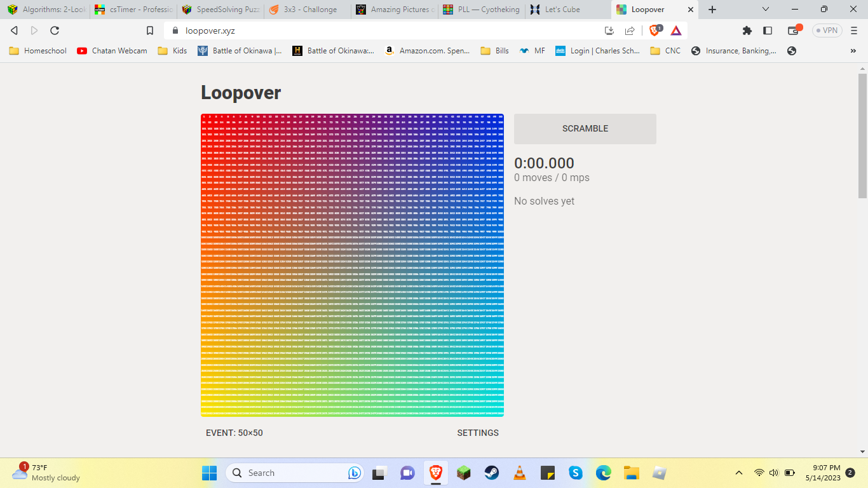Open the Bills bookmarks folder
Image resolution: width=868 pixels, height=488 pixels.
tap(494, 51)
